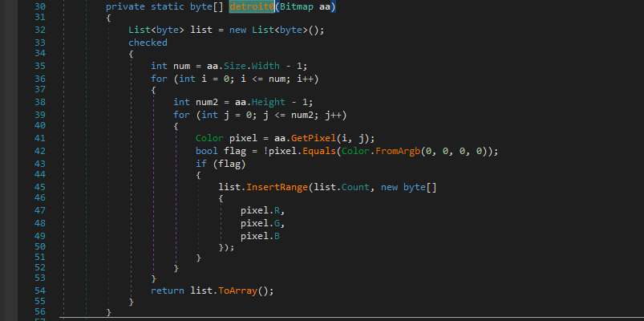Click pixel.G on line 48
The height and width of the screenshot is (321, 644).
pyautogui.click(x=260, y=224)
